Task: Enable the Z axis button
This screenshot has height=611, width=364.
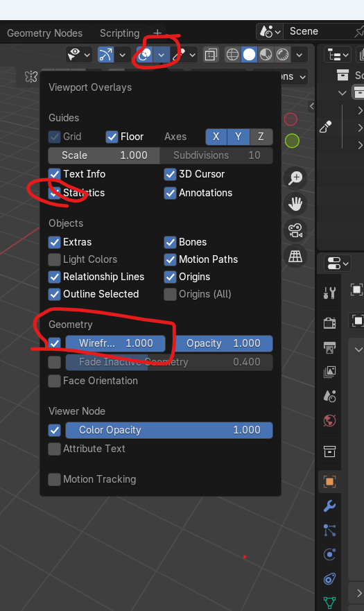Action: click(261, 137)
